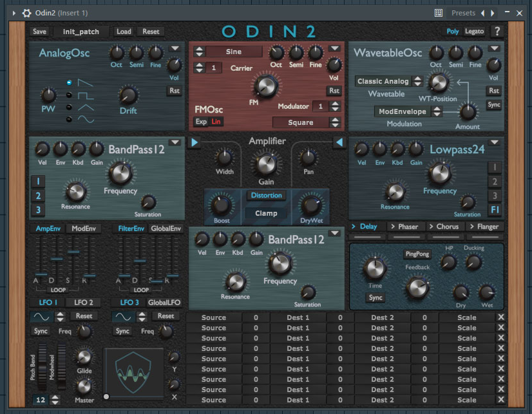Viewport: 532px width, 414px height.
Task: Click the Delay Sync button
Action: coord(375,297)
